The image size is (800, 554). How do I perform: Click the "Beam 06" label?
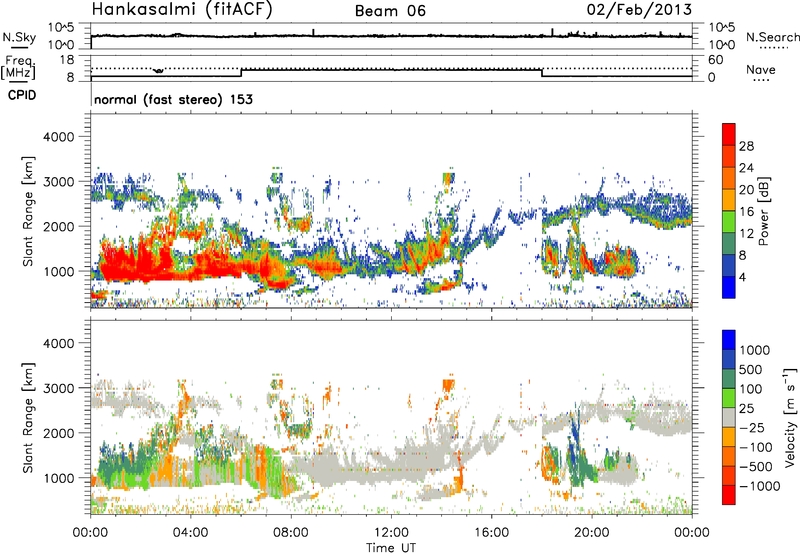[390, 11]
